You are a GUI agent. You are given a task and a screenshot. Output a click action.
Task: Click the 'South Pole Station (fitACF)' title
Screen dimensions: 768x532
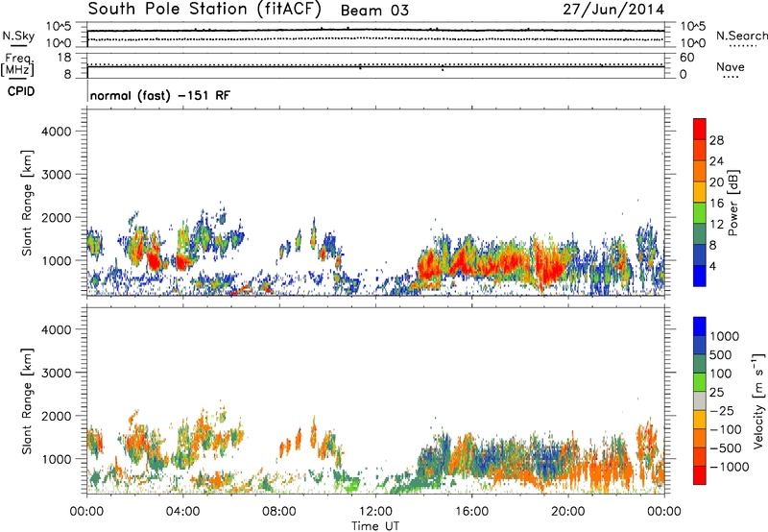pos(204,10)
